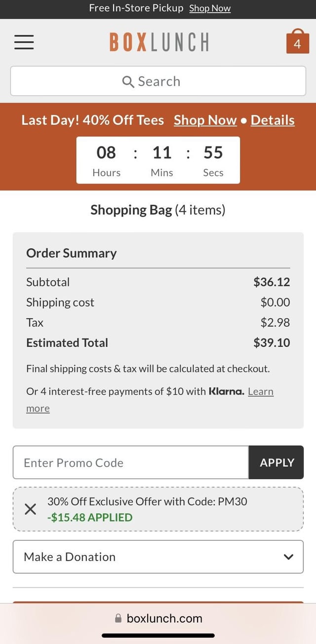Focus the Enter Promo Code field
The width and height of the screenshot is (316, 644).
point(131,462)
